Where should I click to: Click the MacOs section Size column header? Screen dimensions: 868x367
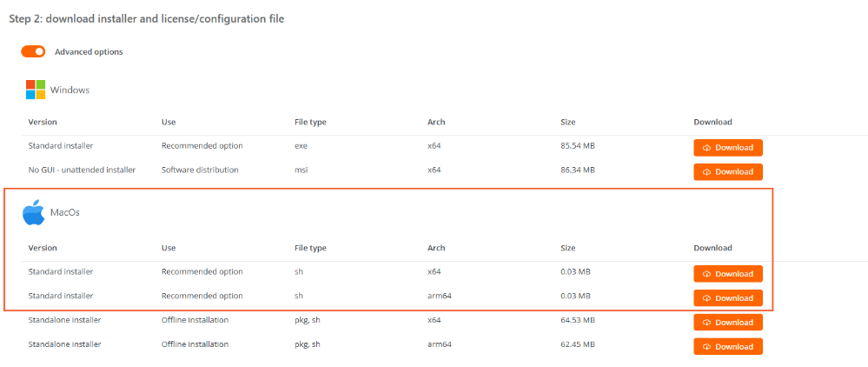coord(567,248)
